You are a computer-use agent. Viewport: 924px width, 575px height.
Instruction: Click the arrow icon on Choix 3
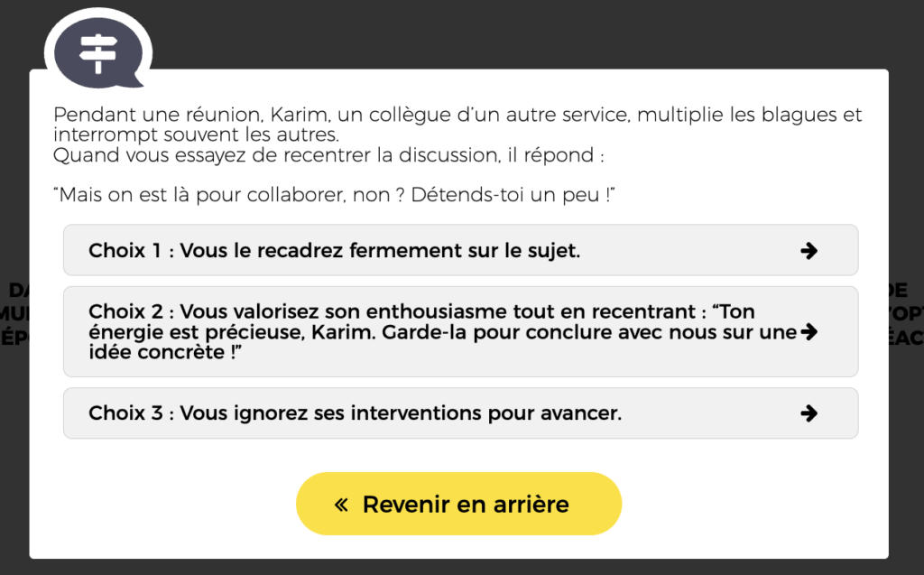point(809,413)
